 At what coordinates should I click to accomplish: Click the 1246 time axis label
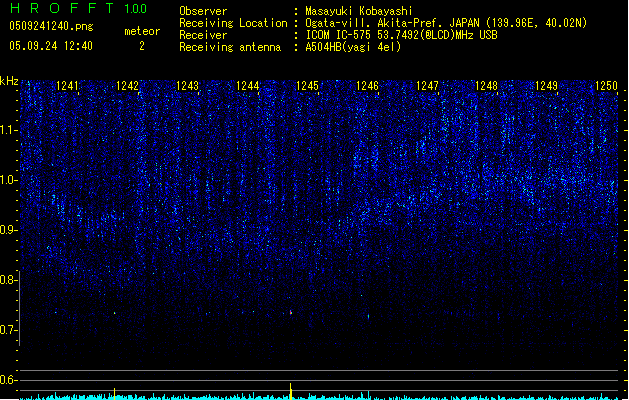pyautogui.click(x=367, y=86)
